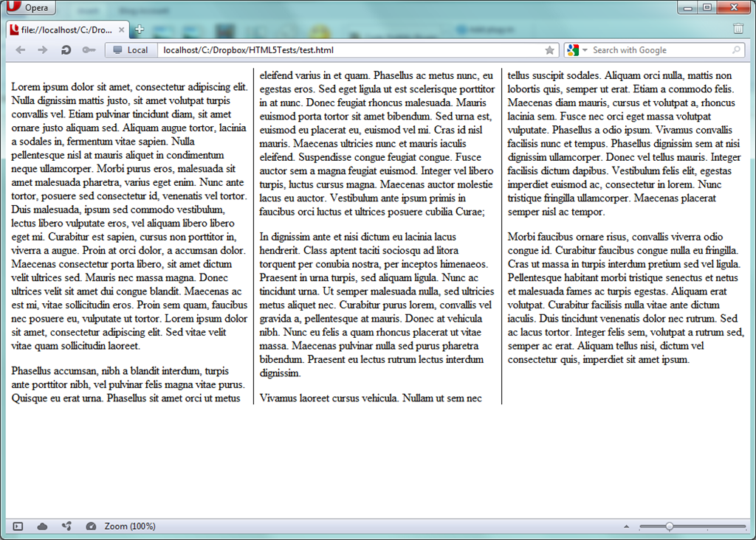This screenshot has height=540, width=756.
Task: Reload the current page
Action: point(66,50)
